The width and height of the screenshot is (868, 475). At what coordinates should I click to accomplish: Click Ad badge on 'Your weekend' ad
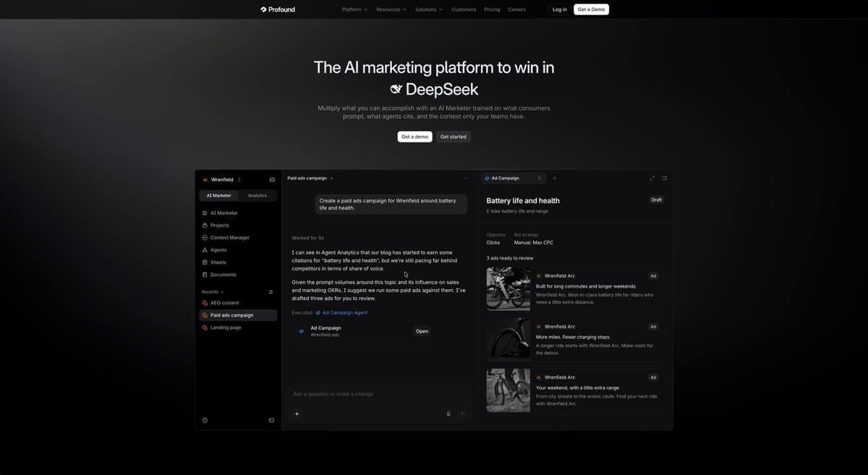coord(653,377)
